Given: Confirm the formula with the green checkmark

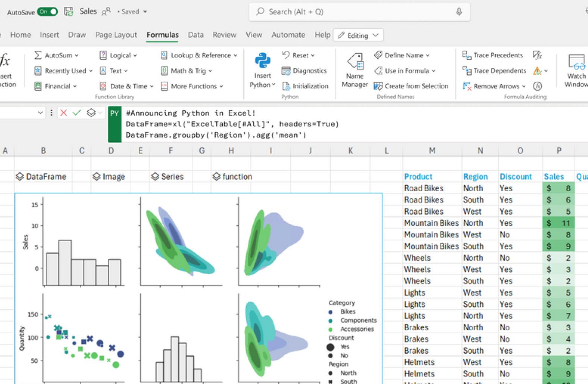Looking at the screenshot, I should 77,113.
